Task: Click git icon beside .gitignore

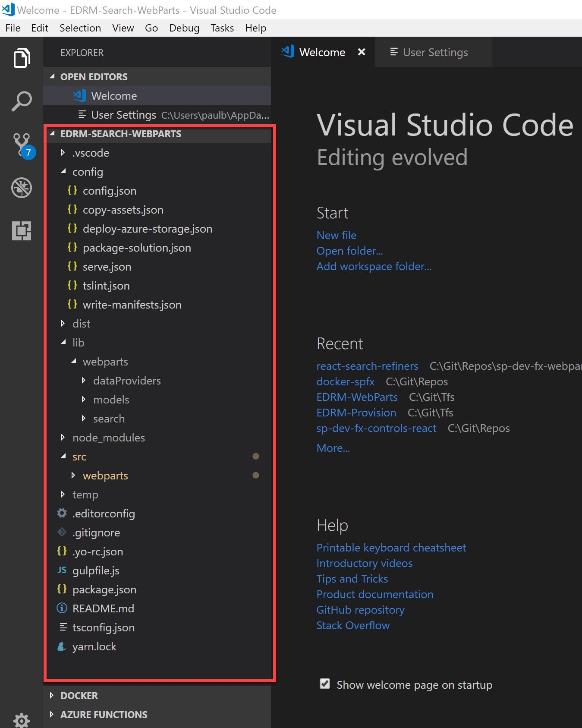Action: 62,532
